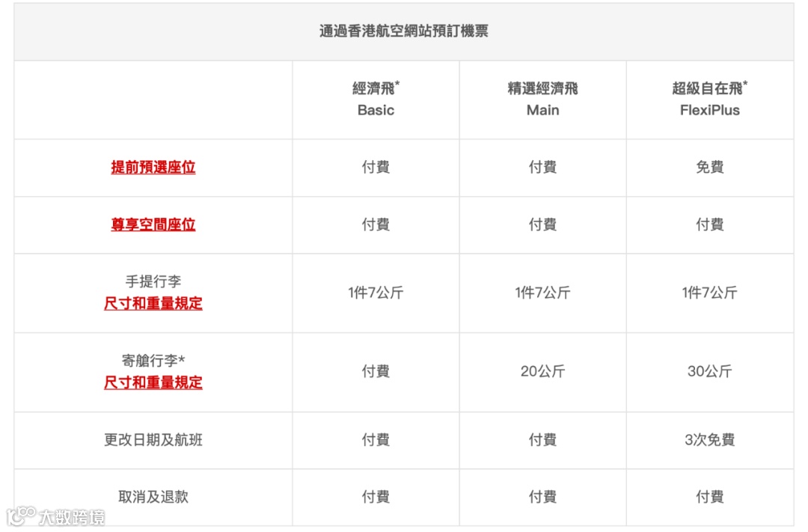This screenshot has width=808, height=532.
Task: Click the 取消及退款 row label
Action: point(153,497)
